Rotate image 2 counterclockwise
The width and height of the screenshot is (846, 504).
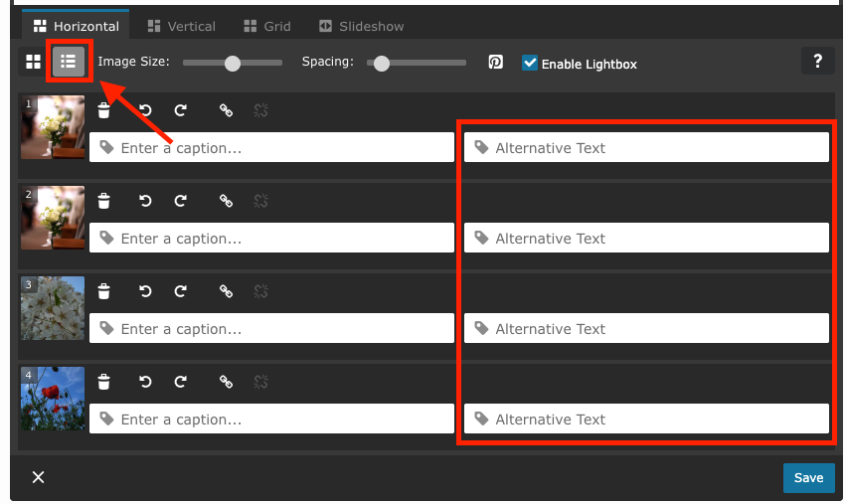tap(145, 201)
